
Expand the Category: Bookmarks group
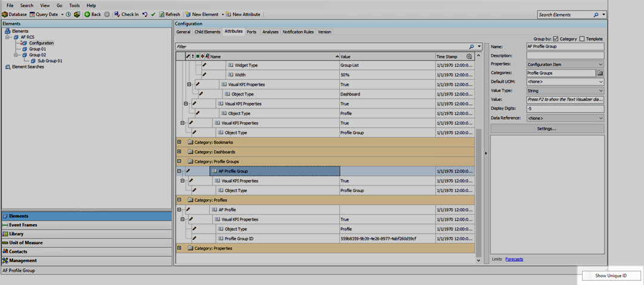tap(179, 142)
